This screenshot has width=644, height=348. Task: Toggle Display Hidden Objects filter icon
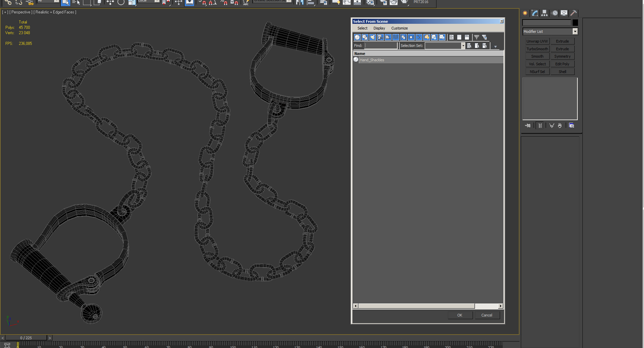point(442,37)
